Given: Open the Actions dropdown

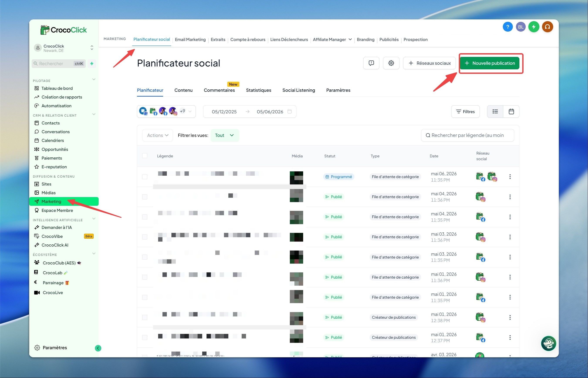Looking at the screenshot, I should 157,136.
